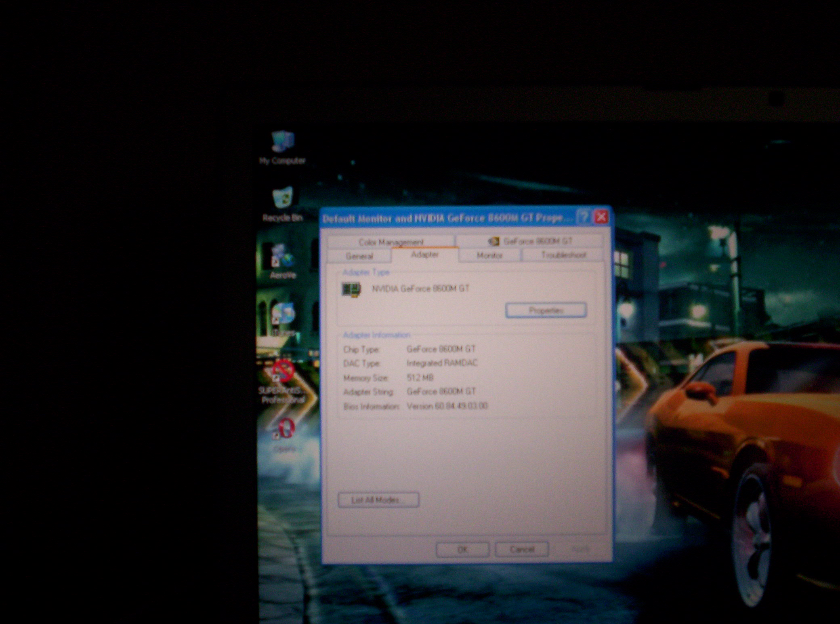Click the adapter Properties button
840x624 pixels.
(x=546, y=310)
